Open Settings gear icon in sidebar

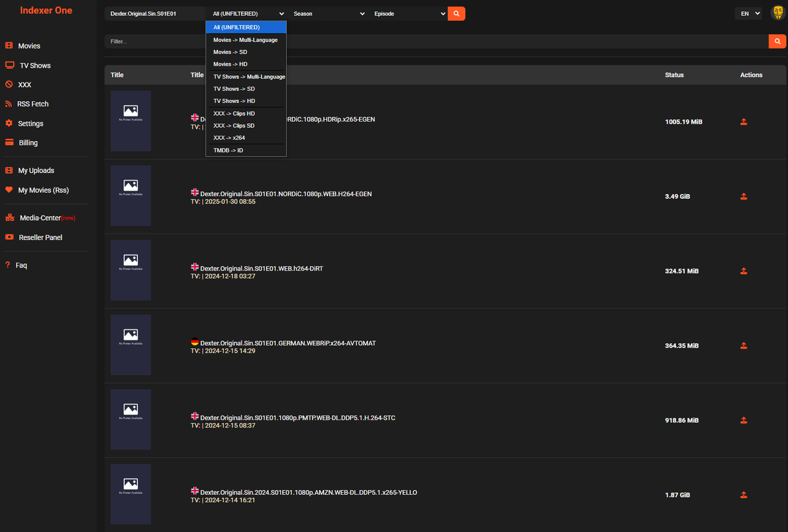9,123
